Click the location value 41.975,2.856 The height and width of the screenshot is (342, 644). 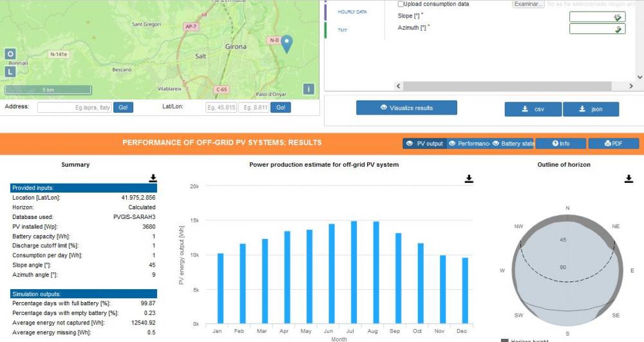pos(138,198)
